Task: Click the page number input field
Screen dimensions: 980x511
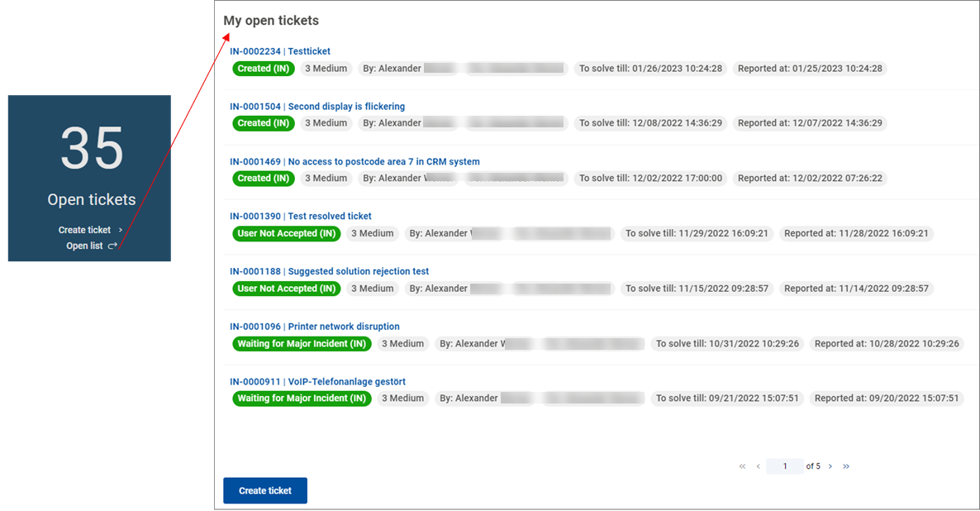Action: pyautogui.click(x=784, y=466)
